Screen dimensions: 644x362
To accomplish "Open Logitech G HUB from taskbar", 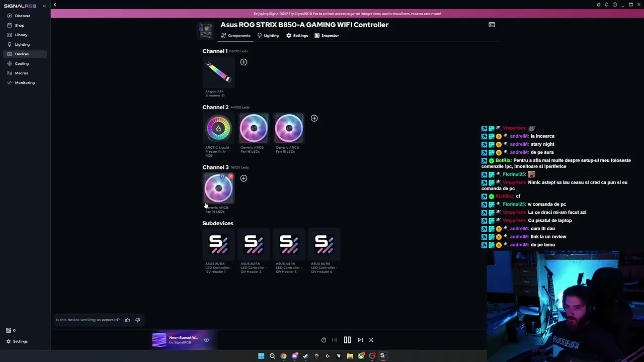I will (328, 356).
